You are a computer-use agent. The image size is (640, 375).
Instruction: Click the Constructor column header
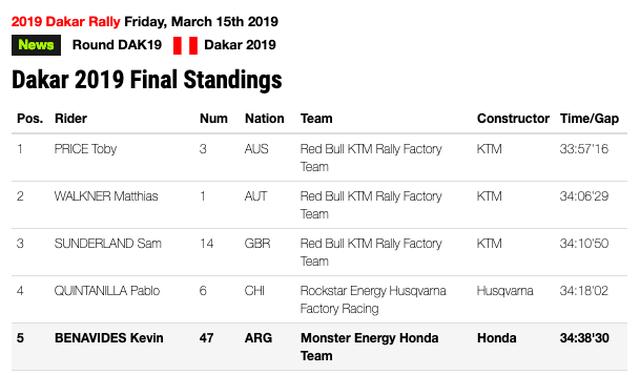[x=513, y=118]
